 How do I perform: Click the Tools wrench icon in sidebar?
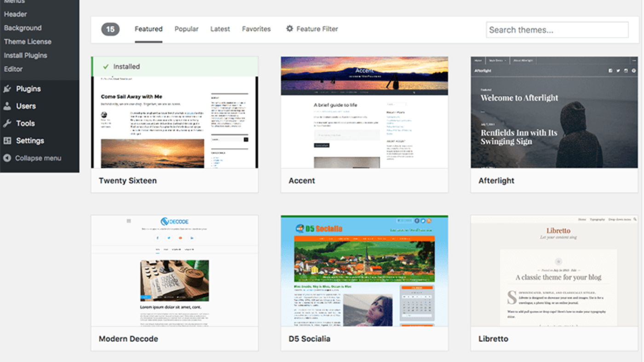(x=7, y=123)
